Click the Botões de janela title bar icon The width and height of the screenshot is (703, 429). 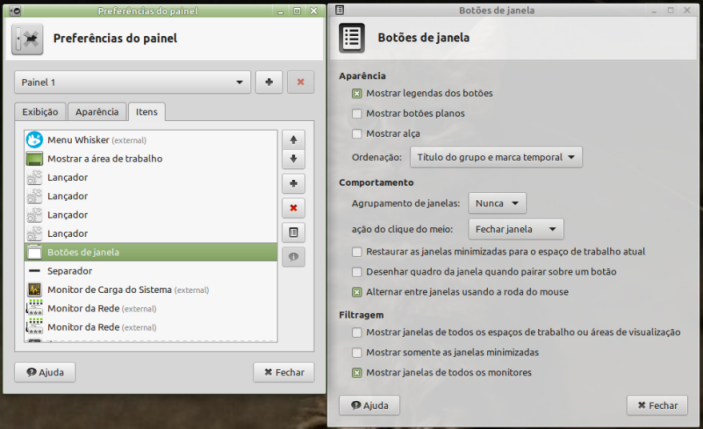340,10
